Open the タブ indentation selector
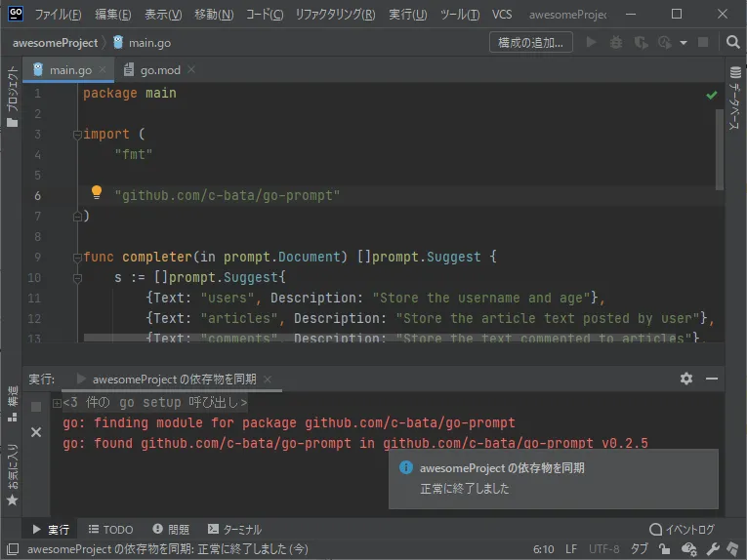747x560 pixels. point(640,549)
